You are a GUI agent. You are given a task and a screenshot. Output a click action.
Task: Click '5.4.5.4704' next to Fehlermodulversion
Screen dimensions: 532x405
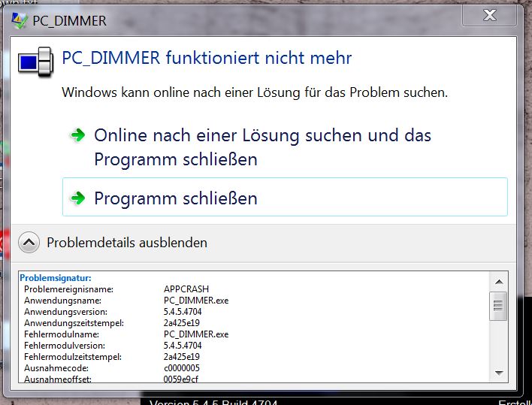point(183,346)
